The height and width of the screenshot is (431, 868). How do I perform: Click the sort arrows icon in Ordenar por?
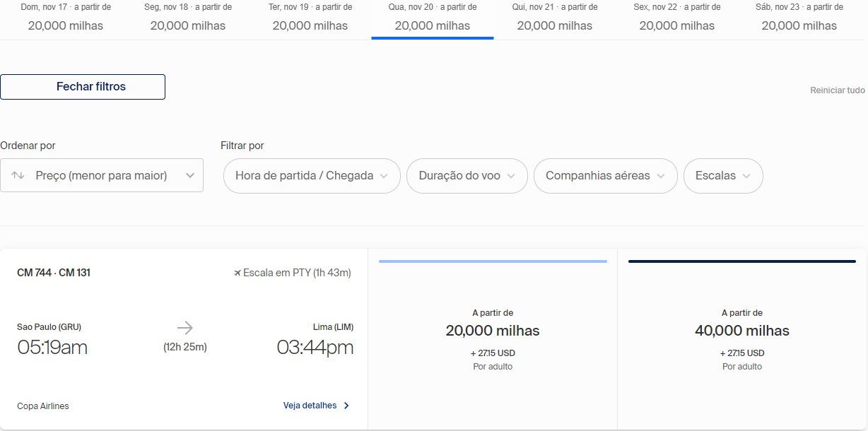(x=18, y=175)
